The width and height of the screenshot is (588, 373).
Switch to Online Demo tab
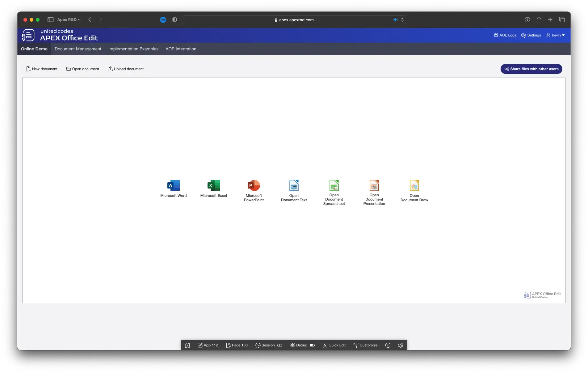tap(34, 49)
